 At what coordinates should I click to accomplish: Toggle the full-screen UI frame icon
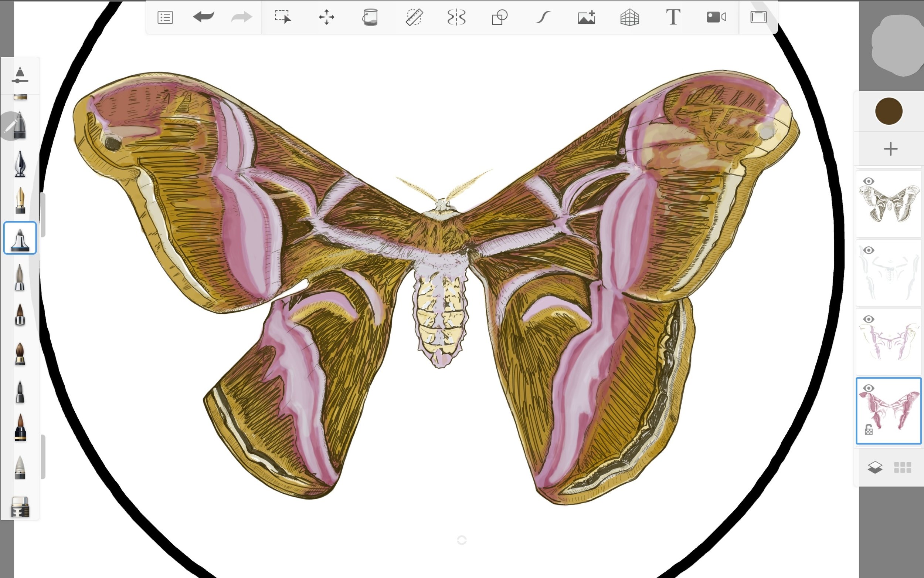(x=759, y=17)
